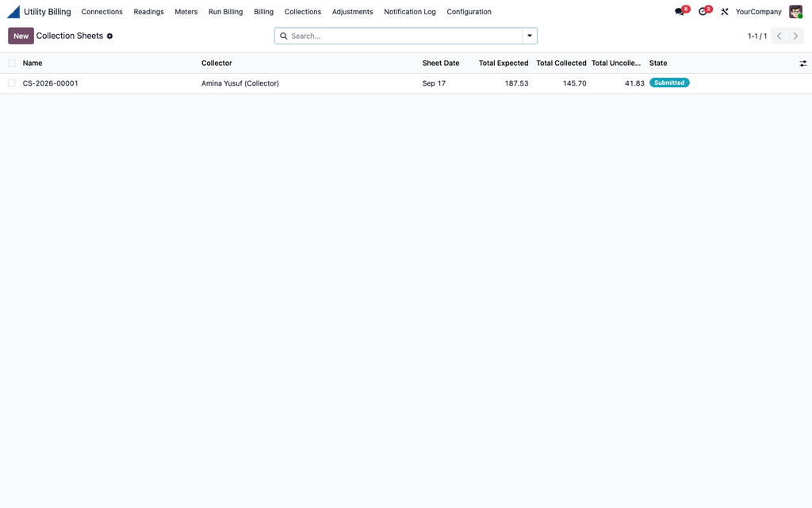Click collector Amina Yusuf (Collector) cell
Screen dimensions: 812x508
(240, 83)
